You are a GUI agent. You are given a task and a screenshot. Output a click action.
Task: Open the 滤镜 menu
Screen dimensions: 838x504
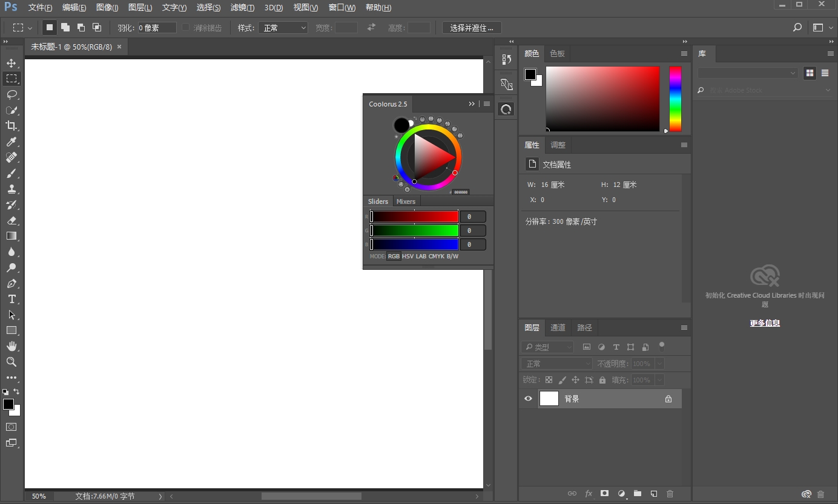[x=242, y=7]
